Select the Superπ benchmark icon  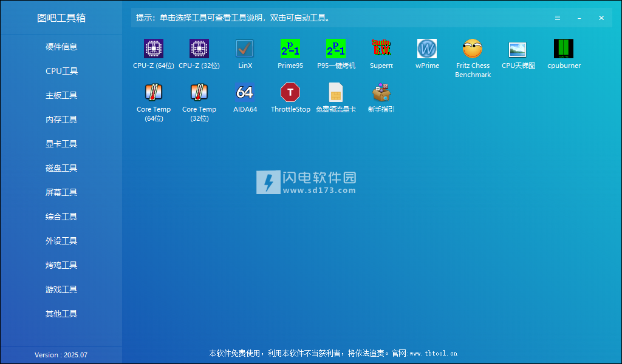381,49
